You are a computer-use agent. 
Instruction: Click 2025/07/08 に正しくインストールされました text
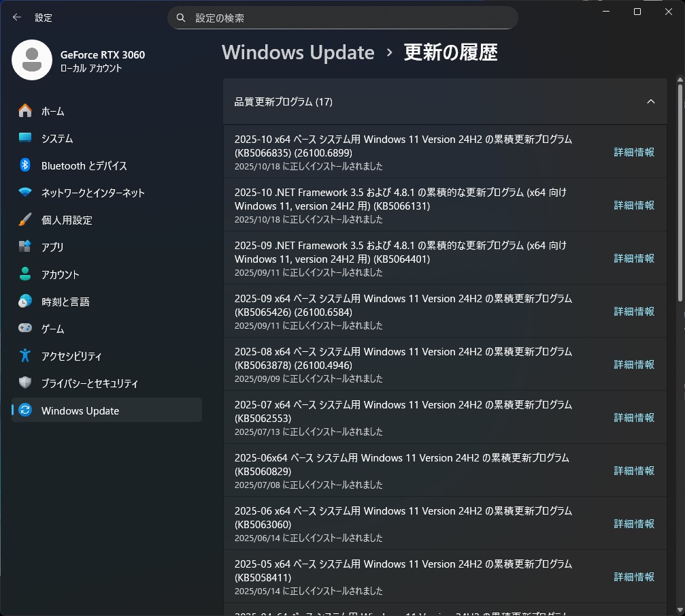(x=308, y=485)
